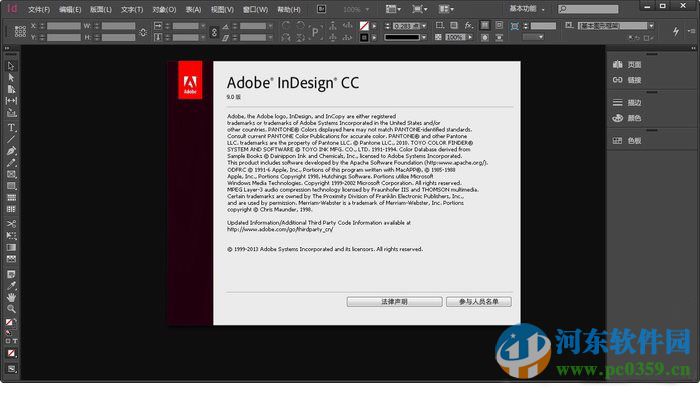Screen dimensions: 700x394
Task: Open the 帮助(H) menu
Action: point(289,9)
